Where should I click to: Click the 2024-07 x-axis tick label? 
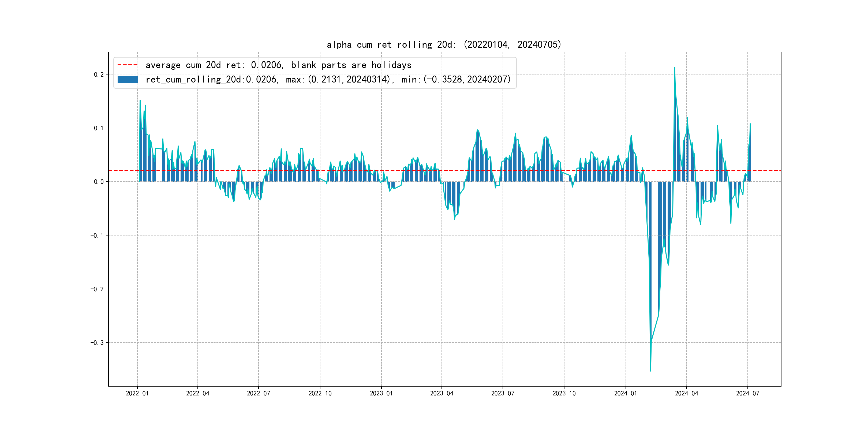[x=748, y=393]
